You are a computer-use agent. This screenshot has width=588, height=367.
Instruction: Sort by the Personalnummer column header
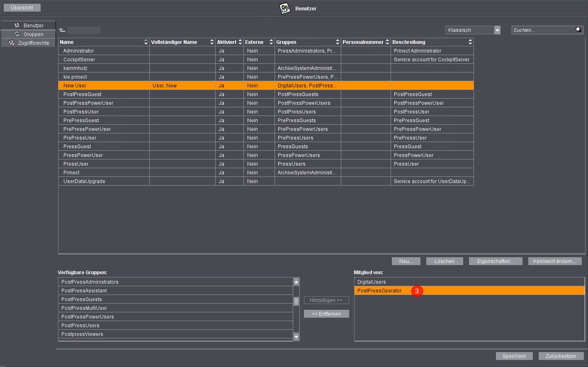coord(366,42)
